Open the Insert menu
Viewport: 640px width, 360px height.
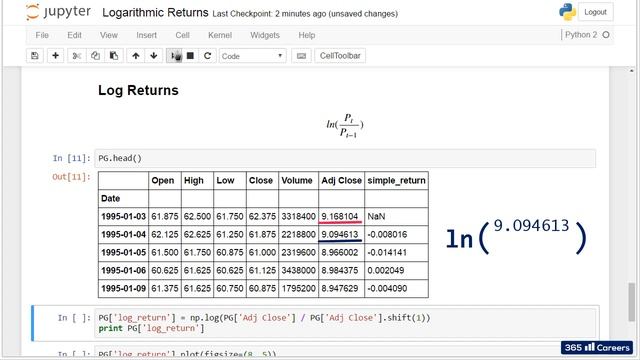point(147,35)
